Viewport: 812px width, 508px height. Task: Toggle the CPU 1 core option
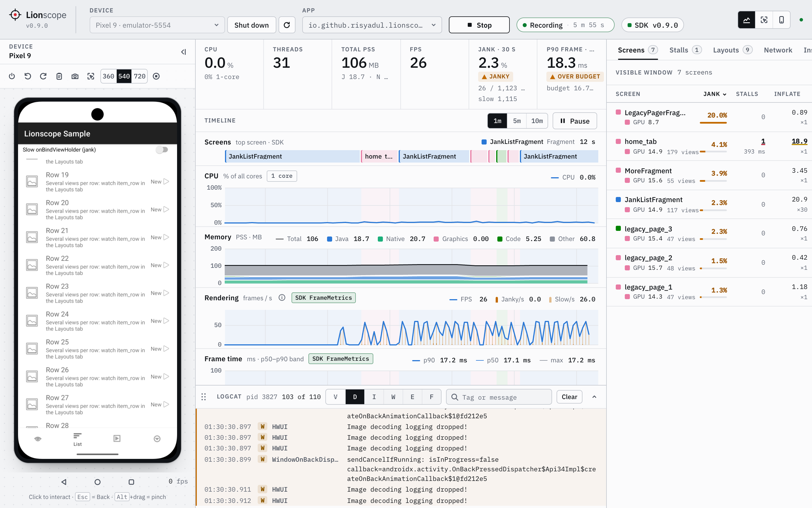click(282, 176)
